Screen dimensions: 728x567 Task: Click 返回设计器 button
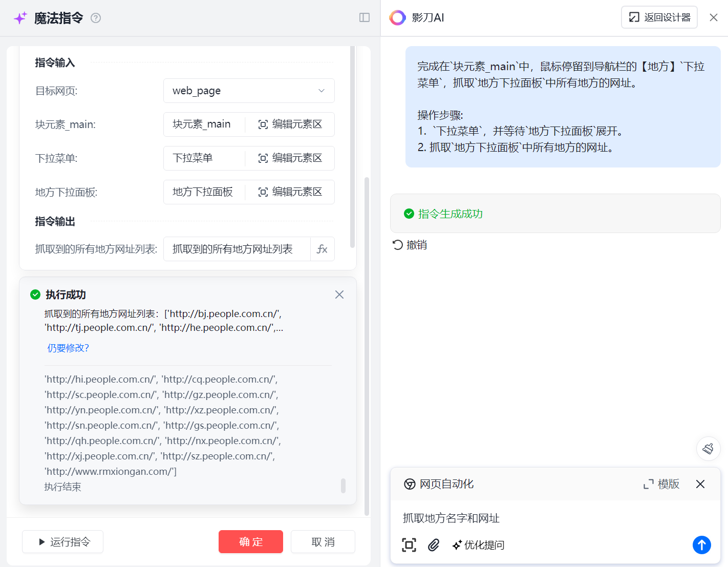coord(659,17)
